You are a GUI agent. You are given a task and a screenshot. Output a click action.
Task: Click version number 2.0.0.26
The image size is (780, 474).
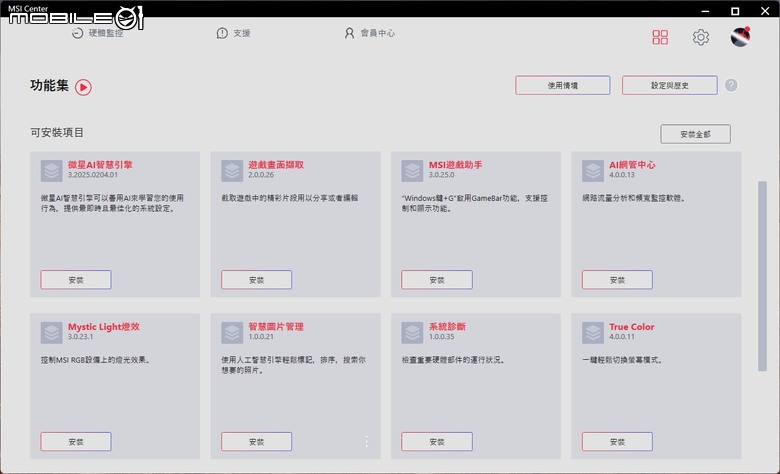(261, 175)
